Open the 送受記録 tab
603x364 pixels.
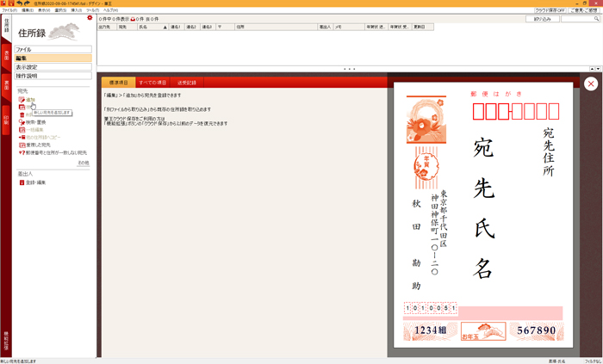click(x=186, y=83)
